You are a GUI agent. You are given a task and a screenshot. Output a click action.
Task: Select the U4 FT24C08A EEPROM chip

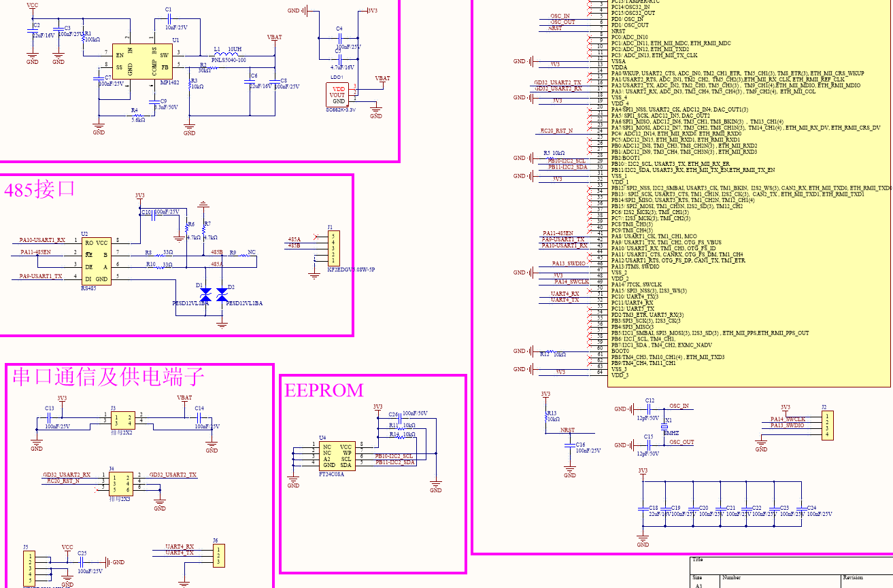[x=337, y=455]
